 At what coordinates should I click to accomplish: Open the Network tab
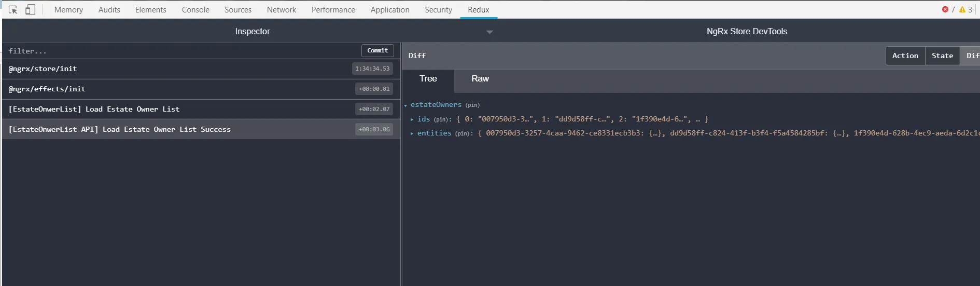282,9
